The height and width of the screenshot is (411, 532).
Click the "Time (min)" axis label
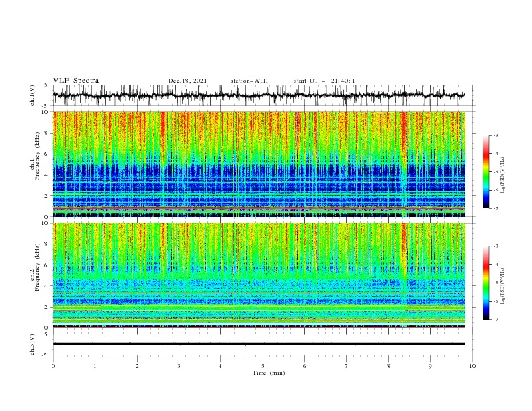coord(269,373)
